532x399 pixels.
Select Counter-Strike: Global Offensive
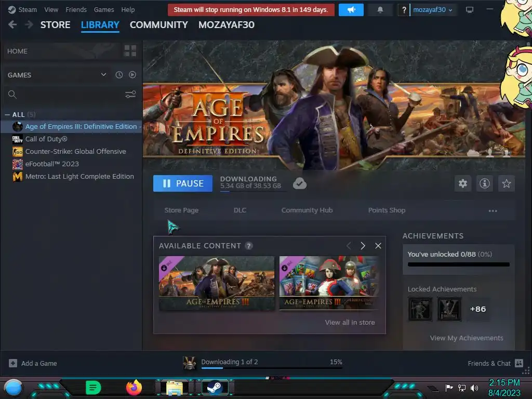pos(71,151)
